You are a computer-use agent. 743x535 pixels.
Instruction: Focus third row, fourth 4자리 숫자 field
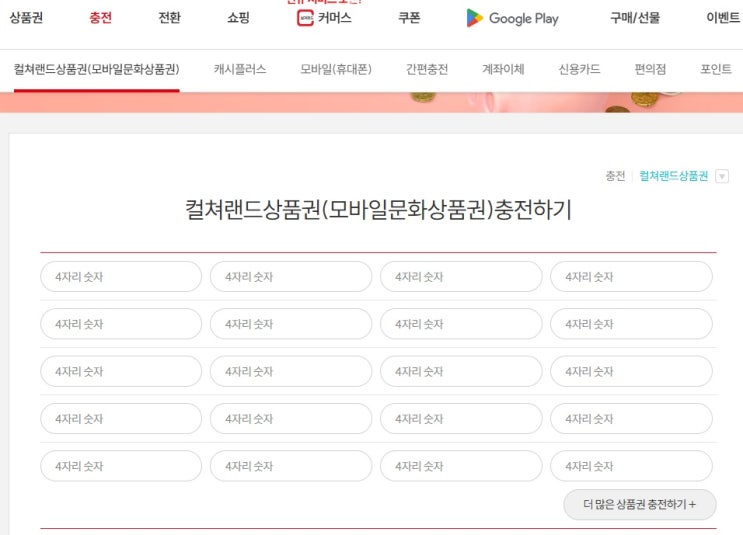pyautogui.click(x=631, y=372)
